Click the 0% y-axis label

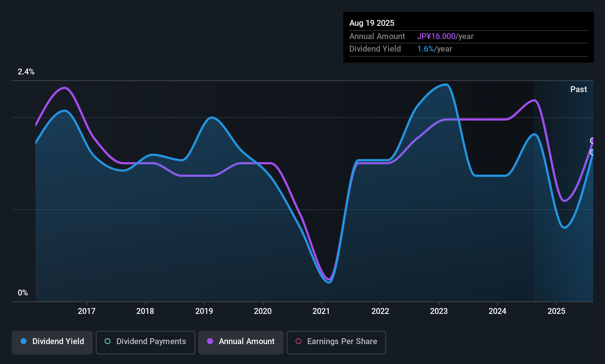23,293
